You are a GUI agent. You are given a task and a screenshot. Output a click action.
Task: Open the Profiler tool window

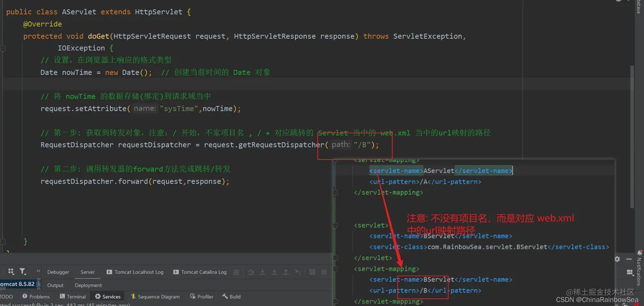(x=201, y=297)
